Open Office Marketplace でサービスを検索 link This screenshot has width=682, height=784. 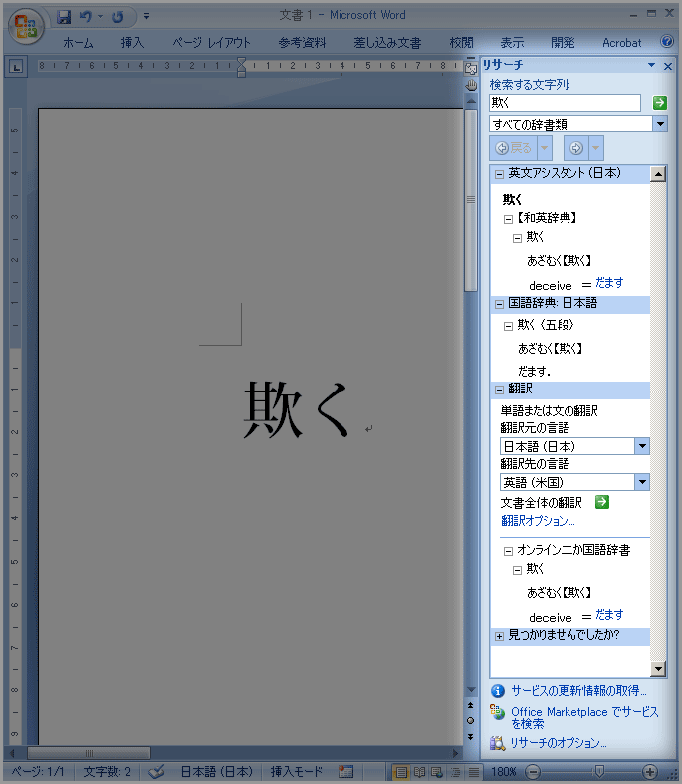(584, 718)
